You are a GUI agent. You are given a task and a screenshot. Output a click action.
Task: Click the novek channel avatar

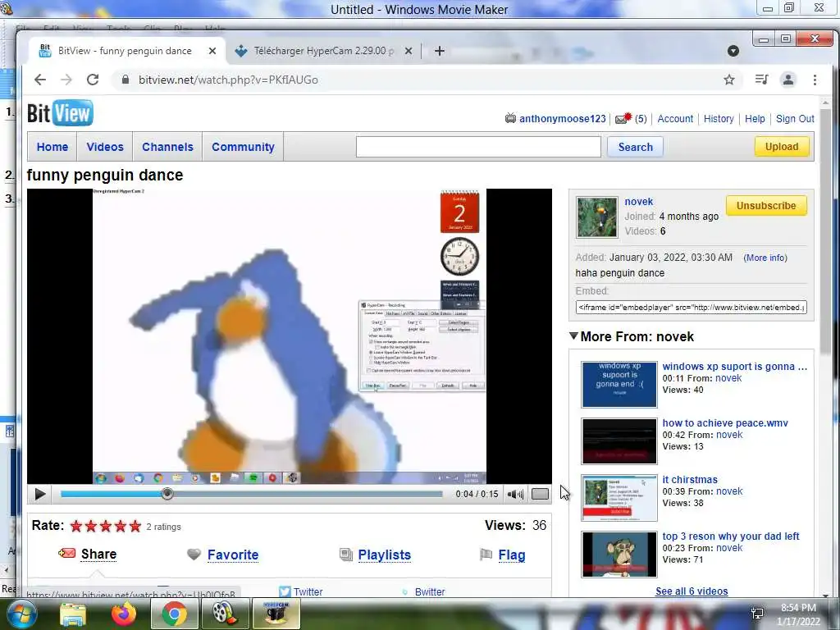tap(597, 217)
